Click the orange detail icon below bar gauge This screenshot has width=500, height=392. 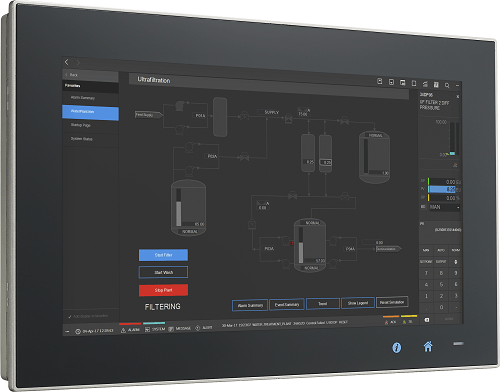[x=455, y=165]
